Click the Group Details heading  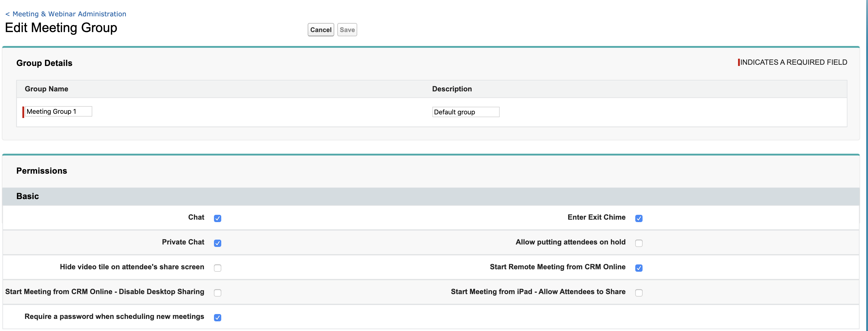(x=44, y=63)
